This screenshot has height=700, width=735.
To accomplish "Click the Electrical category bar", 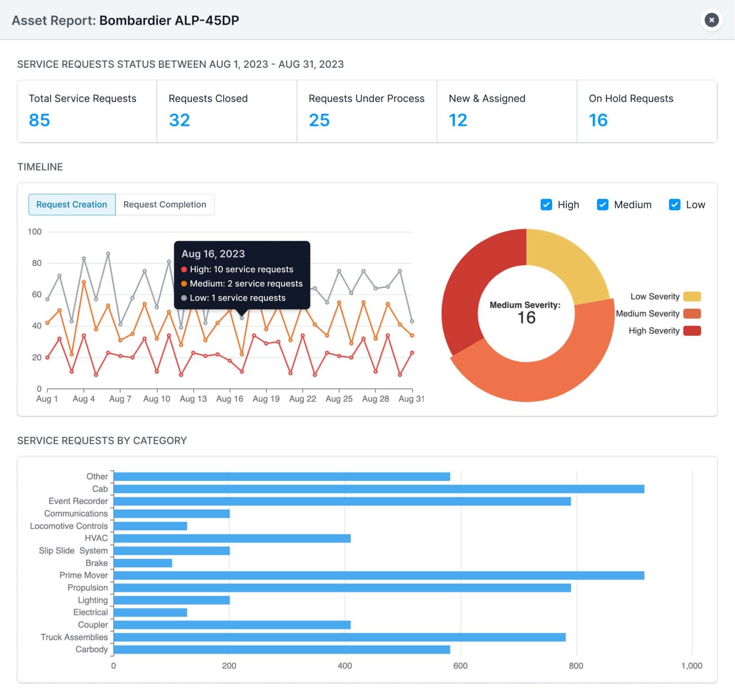I will point(150,612).
